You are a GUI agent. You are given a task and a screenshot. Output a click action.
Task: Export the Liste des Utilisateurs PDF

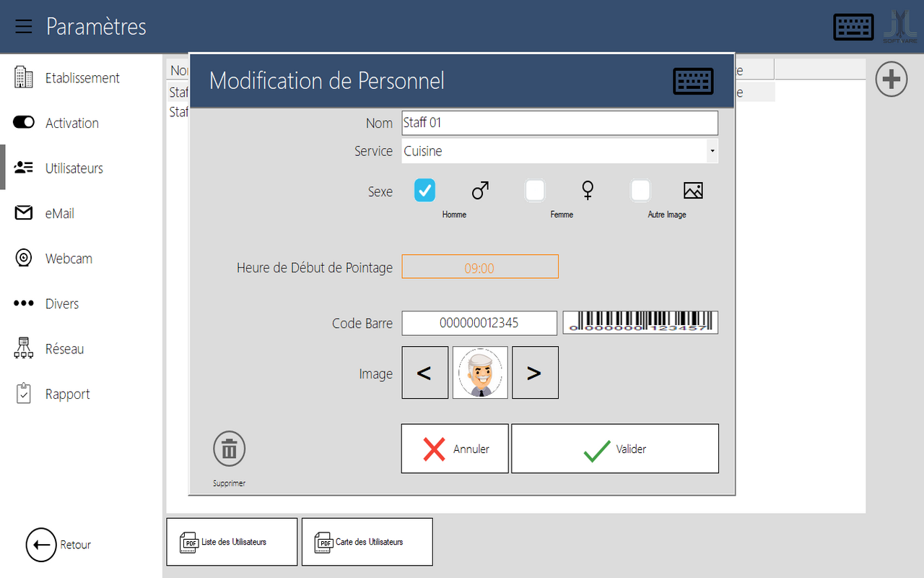(232, 542)
